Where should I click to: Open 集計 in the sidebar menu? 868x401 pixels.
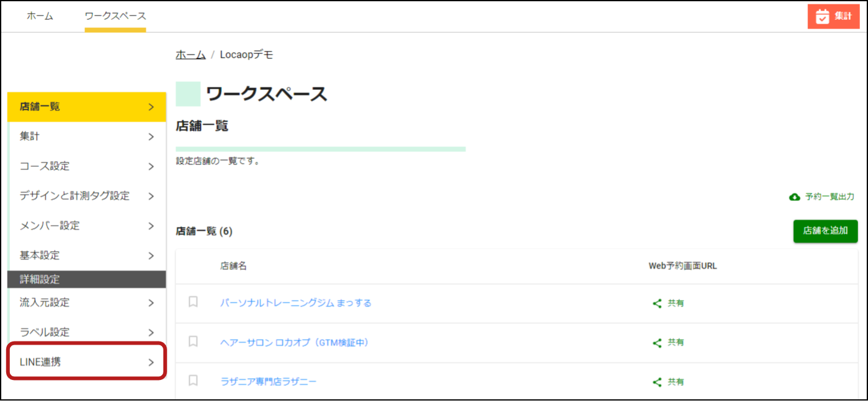(x=87, y=136)
